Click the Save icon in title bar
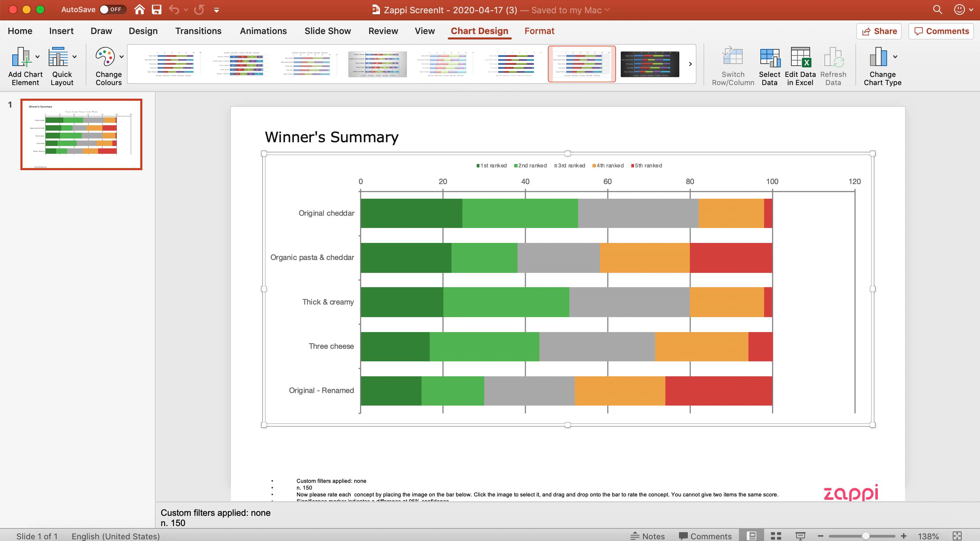This screenshot has width=980, height=541. [157, 10]
